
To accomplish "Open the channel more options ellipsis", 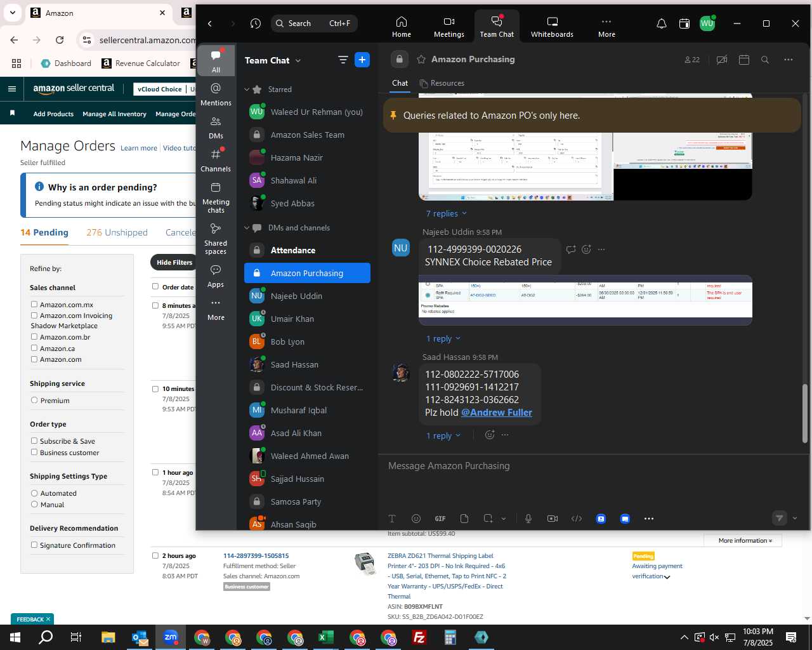I will coord(789,60).
